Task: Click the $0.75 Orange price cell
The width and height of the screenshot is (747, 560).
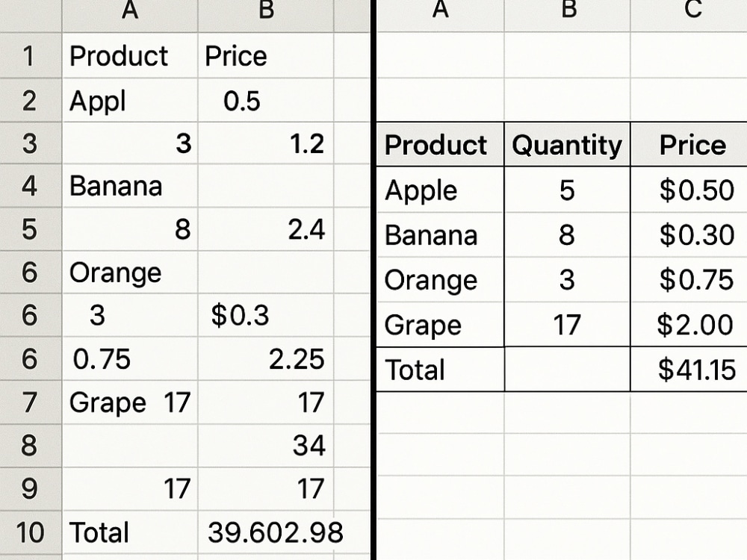Action: [x=689, y=279]
